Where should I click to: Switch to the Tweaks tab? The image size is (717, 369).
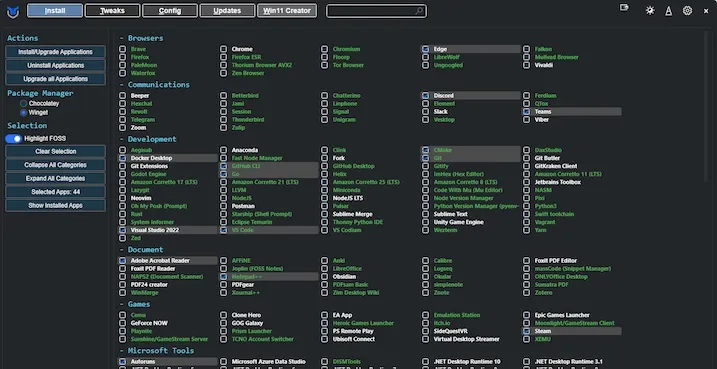(x=112, y=11)
